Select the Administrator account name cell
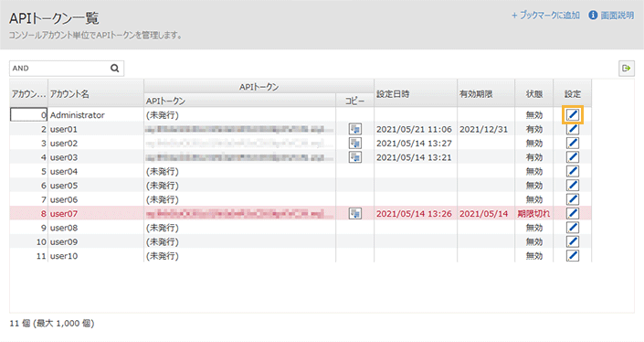The width and height of the screenshot is (644, 342). tap(96, 114)
